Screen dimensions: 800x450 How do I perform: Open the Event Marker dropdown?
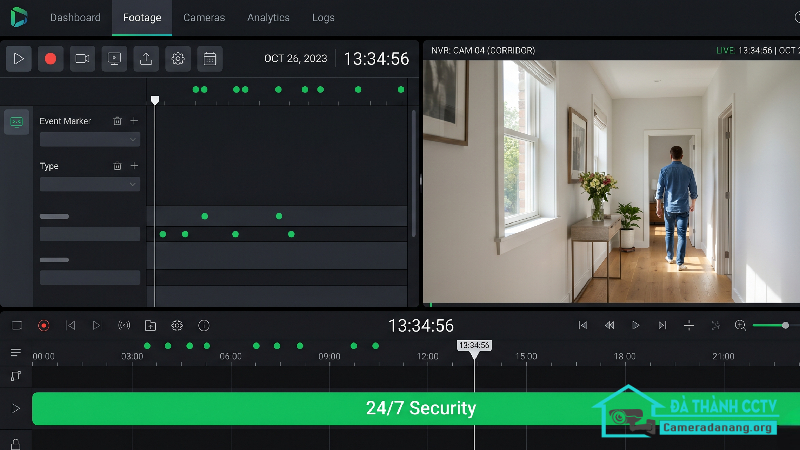90,139
